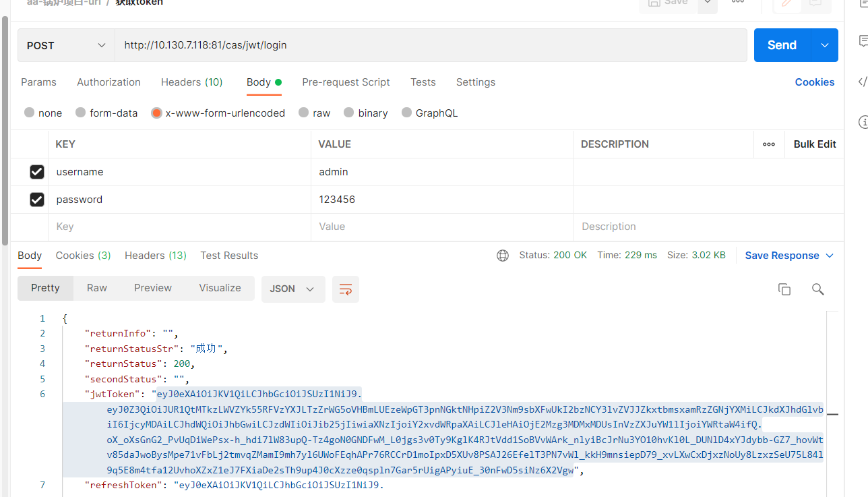Open the JSON response format dropdown

point(293,289)
